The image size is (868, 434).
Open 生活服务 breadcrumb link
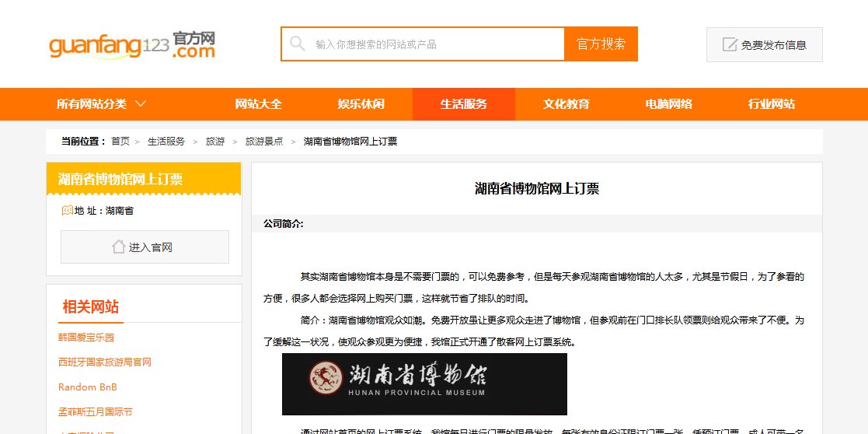(166, 142)
